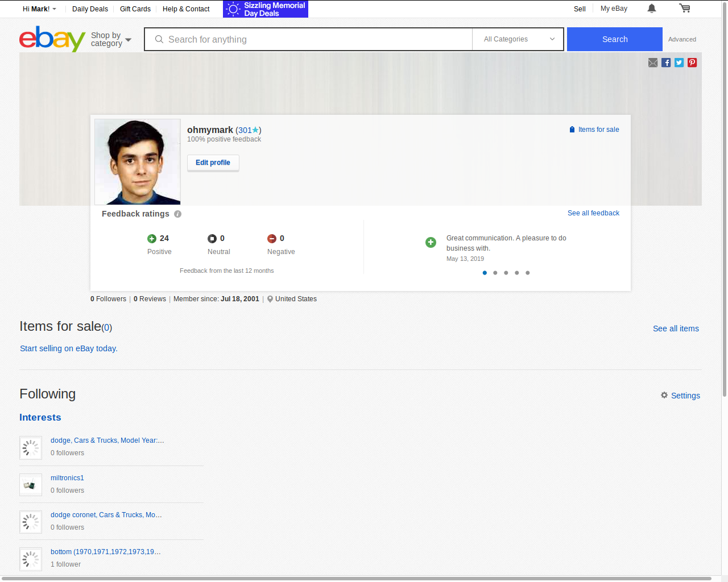Click 0 Reviews count text
The width and height of the screenshot is (728, 582).
coord(150,299)
